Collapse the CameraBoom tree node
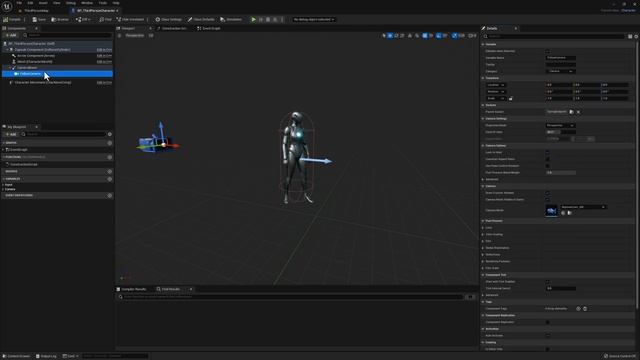Image resolution: width=640 pixels, height=360 pixels. [x=10, y=68]
